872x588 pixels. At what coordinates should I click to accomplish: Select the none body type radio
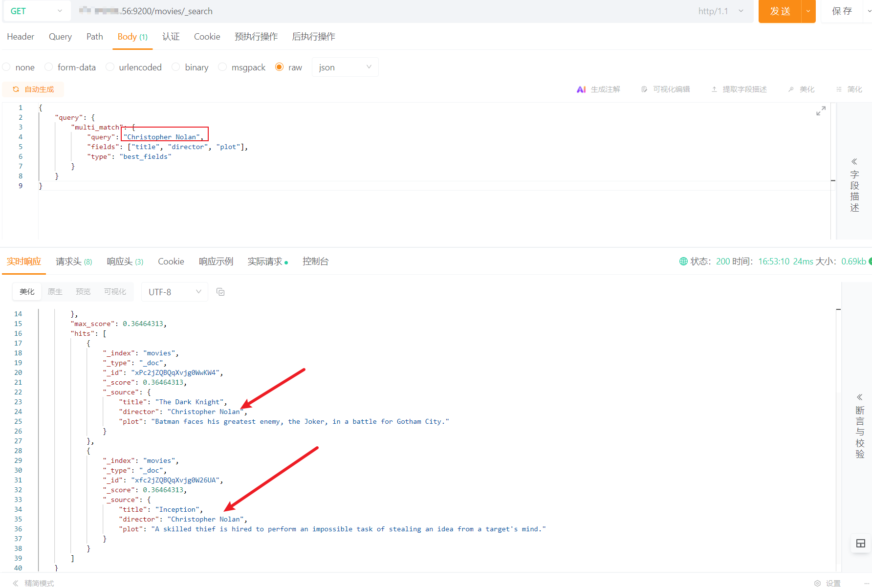coord(7,67)
